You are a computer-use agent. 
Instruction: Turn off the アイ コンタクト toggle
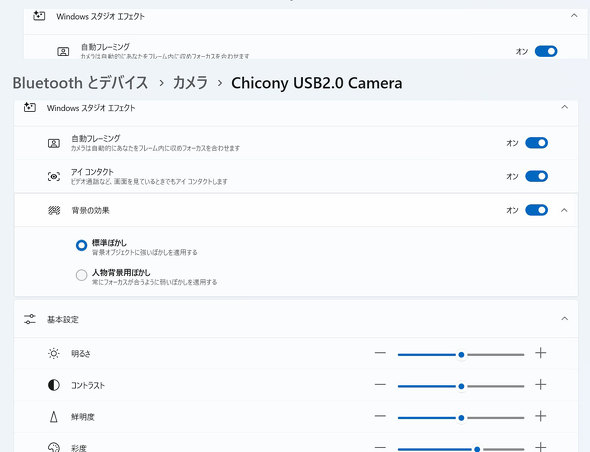tap(536, 176)
